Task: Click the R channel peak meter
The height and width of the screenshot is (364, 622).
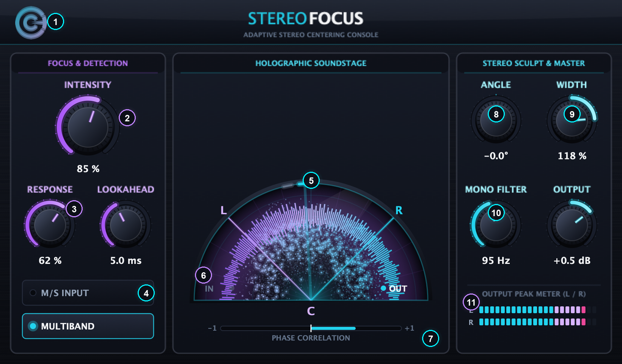Action: [537, 322]
